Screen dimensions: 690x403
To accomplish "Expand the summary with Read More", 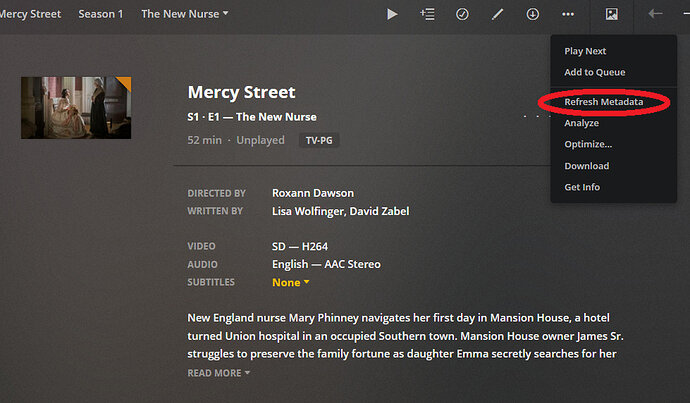I will (x=218, y=373).
